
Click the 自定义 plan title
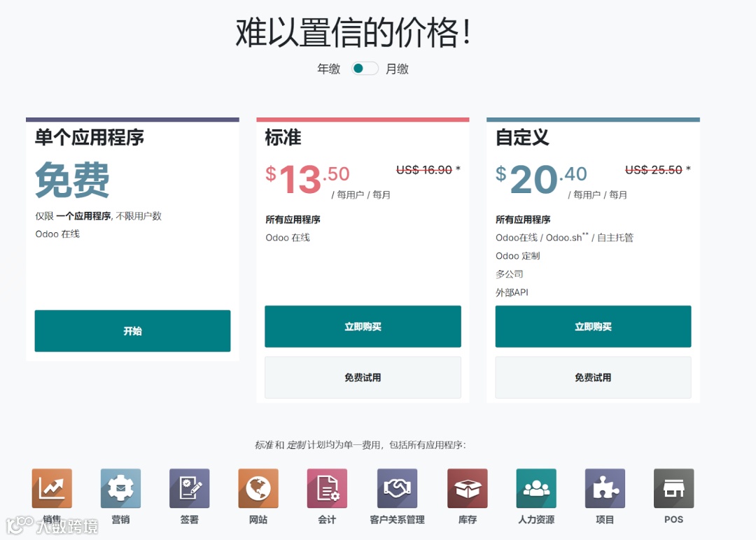click(522, 137)
